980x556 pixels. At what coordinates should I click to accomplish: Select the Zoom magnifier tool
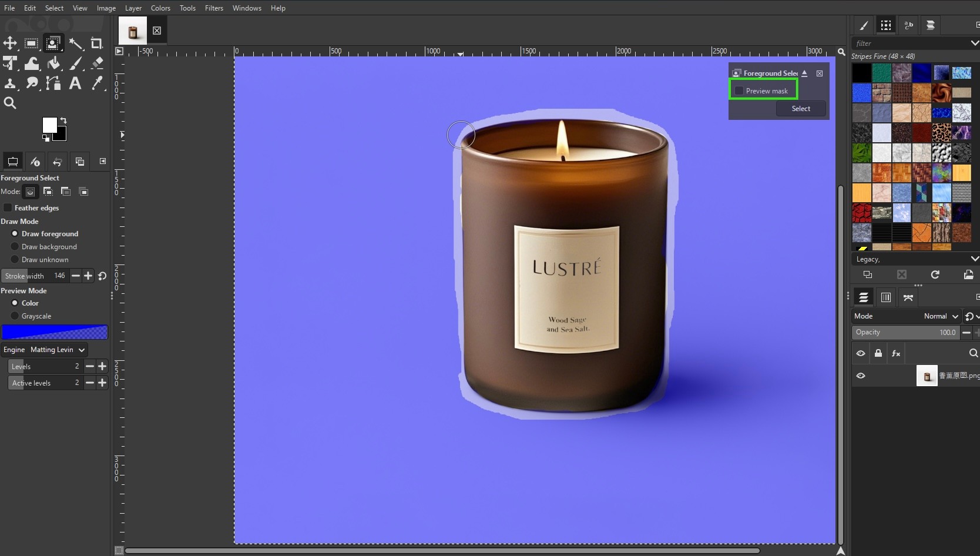[10, 103]
